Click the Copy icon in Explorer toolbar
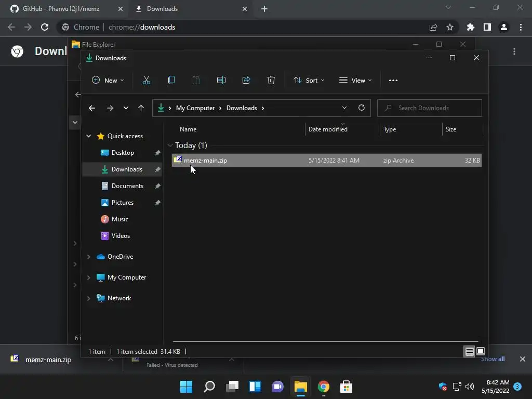 (171, 81)
